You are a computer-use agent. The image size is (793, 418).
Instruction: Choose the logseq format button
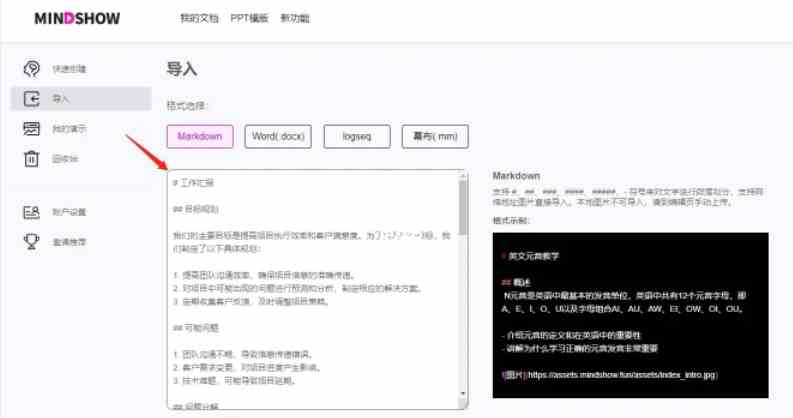point(357,136)
